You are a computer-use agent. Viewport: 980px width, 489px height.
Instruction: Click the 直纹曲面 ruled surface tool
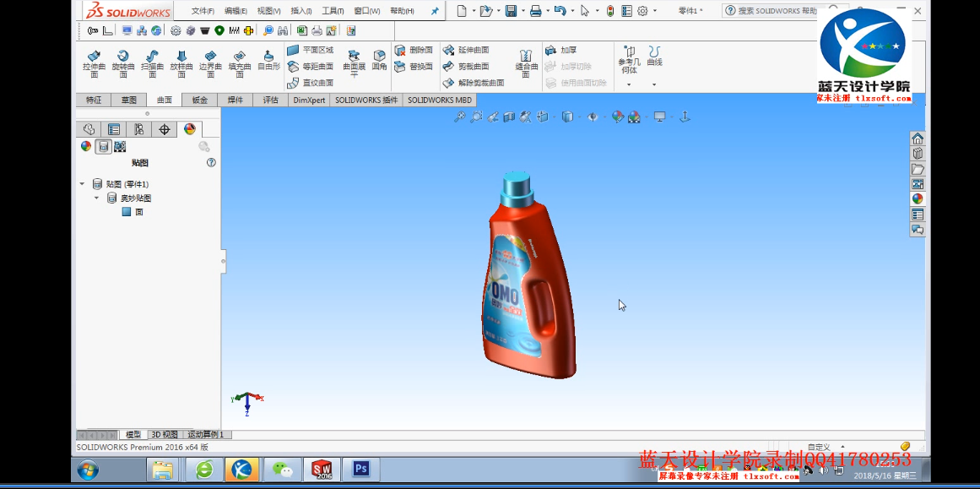click(311, 83)
